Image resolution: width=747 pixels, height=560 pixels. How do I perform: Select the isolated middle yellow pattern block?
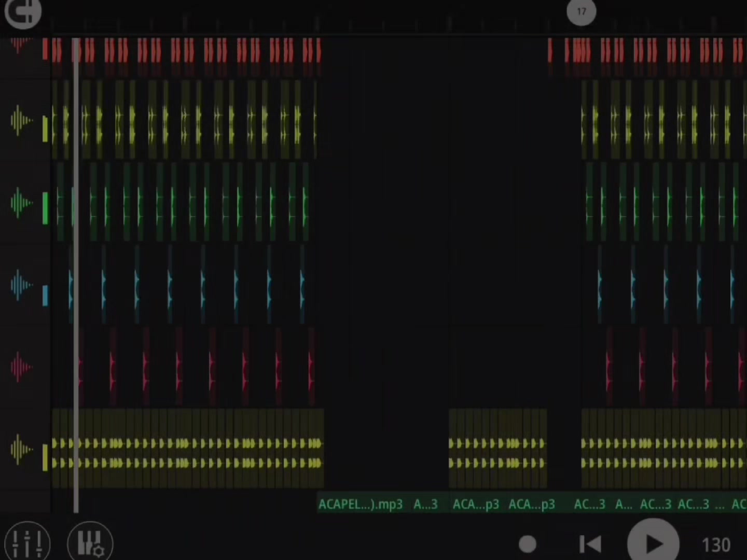point(497,448)
